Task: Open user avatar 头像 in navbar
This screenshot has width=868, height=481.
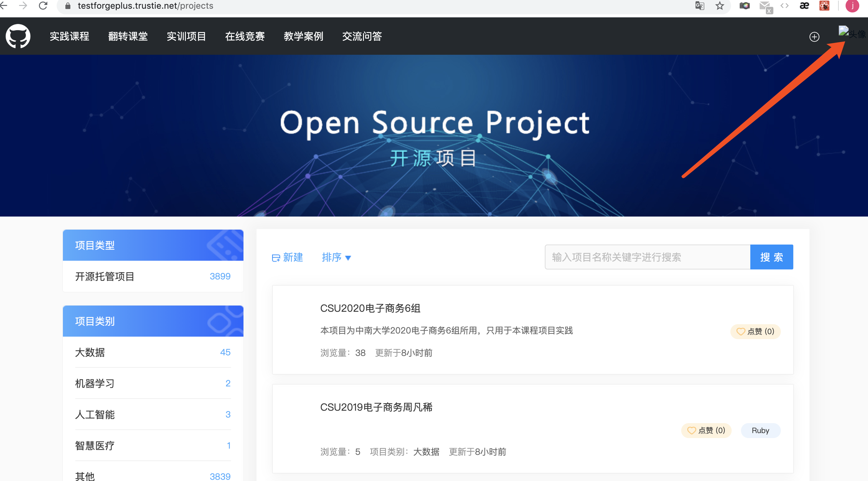Action: 852,33
